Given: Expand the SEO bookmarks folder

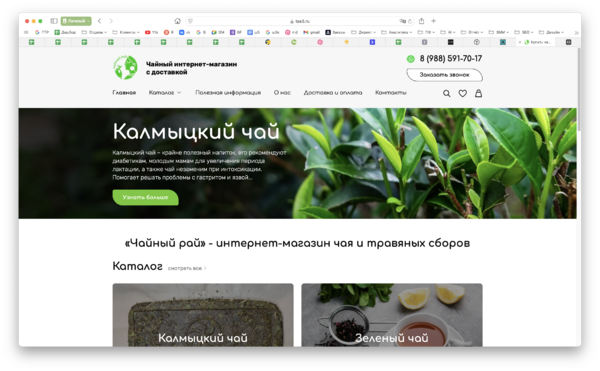Looking at the screenshot, I should click(x=524, y=33).
